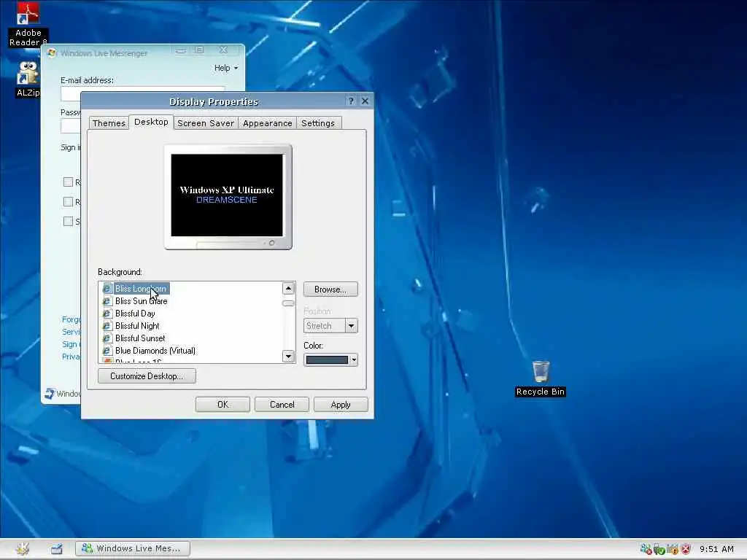The height and width of the screenshot is (560, 747).
Task: Click the Browse... button
Action: (330, 289)
